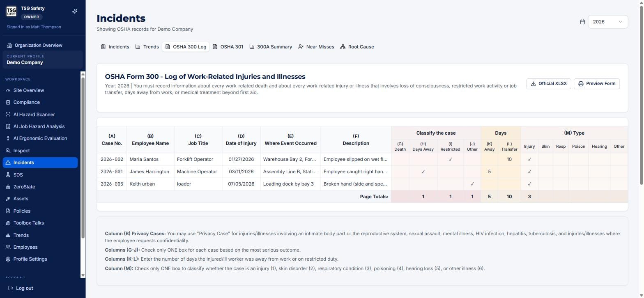Click the download icon on Official XLSX
This screenshot has height=298, width=644.
[533, 84]
